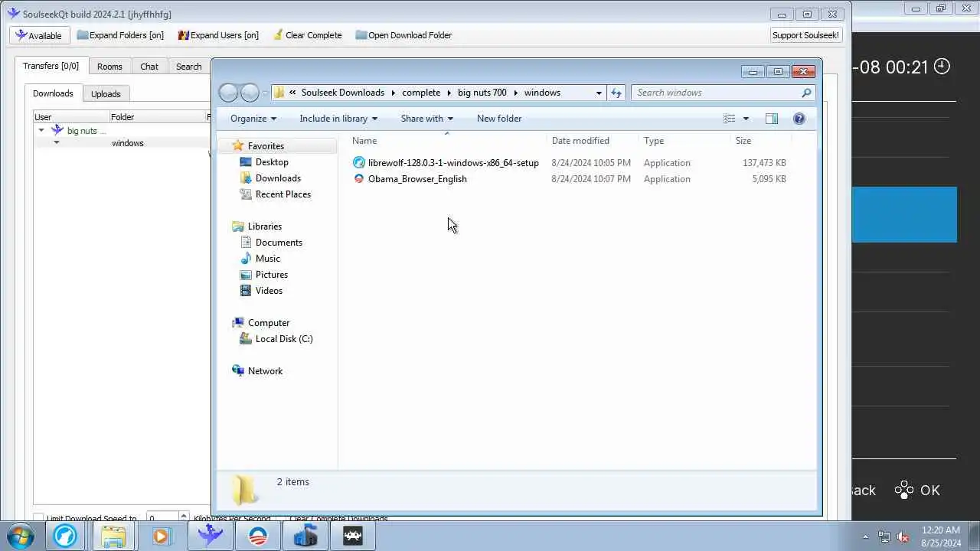Open Recent Places
Viewport: 980px width, 551px height.
coord(283,194)
